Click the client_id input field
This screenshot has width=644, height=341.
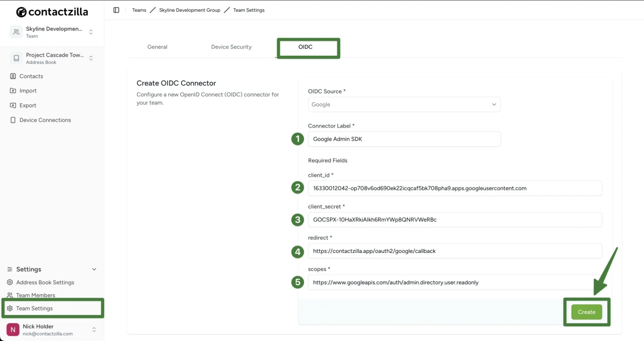(x=455, y=188)
